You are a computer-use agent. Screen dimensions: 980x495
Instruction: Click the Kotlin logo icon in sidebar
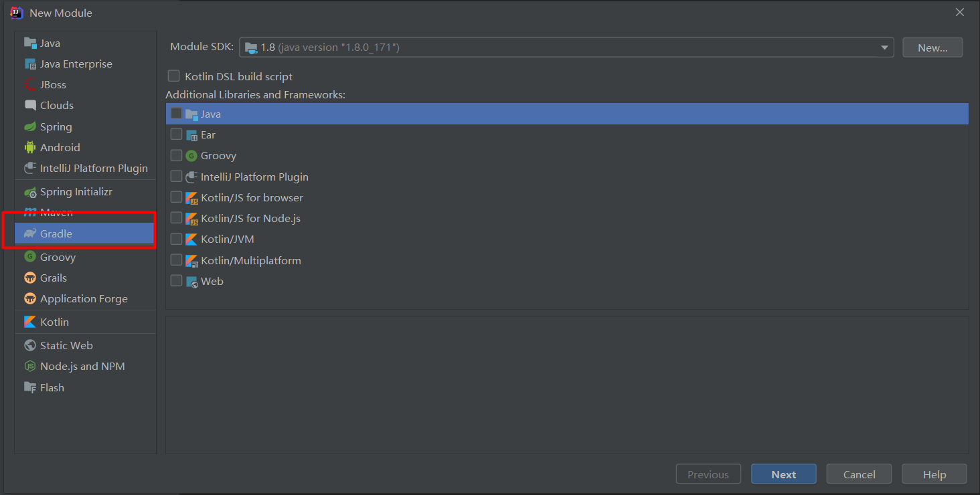[30, 322]
